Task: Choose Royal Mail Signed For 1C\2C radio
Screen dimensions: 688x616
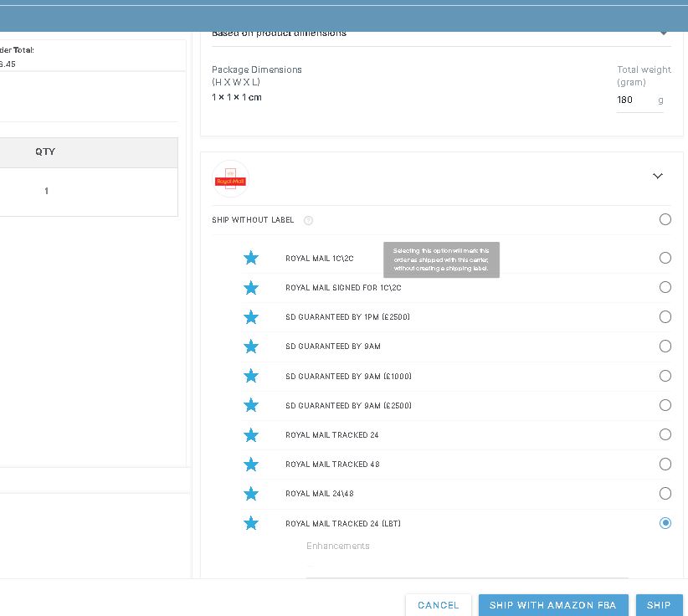Action: [x=665, y=287]
